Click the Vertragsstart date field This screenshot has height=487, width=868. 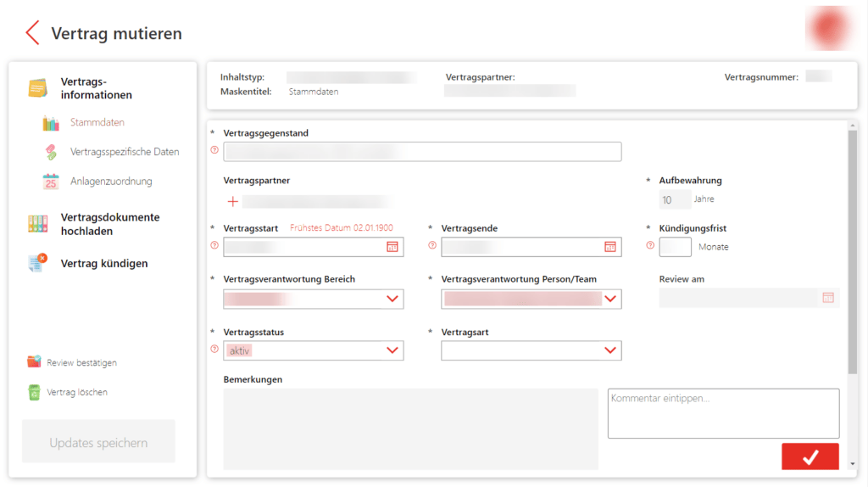tap(314, 247)
